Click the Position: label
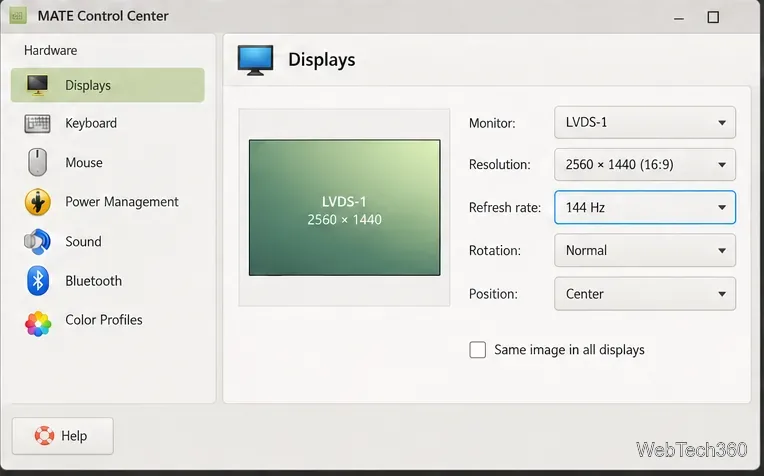 click(493, 294)
